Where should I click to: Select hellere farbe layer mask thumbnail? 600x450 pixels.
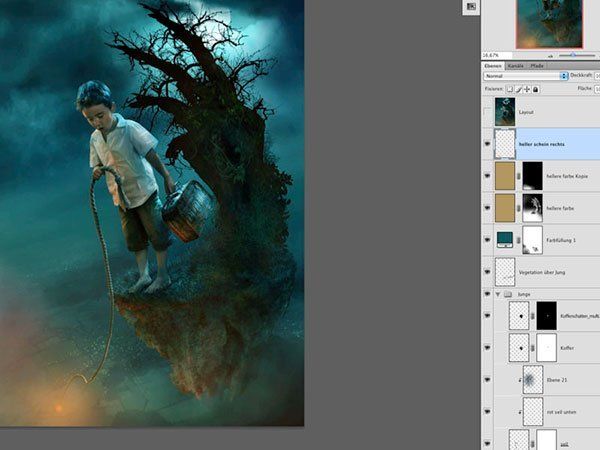(x=532, y=208)
